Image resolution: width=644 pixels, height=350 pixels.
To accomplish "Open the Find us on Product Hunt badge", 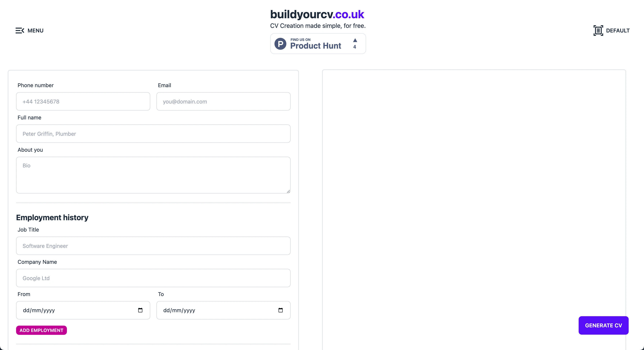I will point(318,44).
